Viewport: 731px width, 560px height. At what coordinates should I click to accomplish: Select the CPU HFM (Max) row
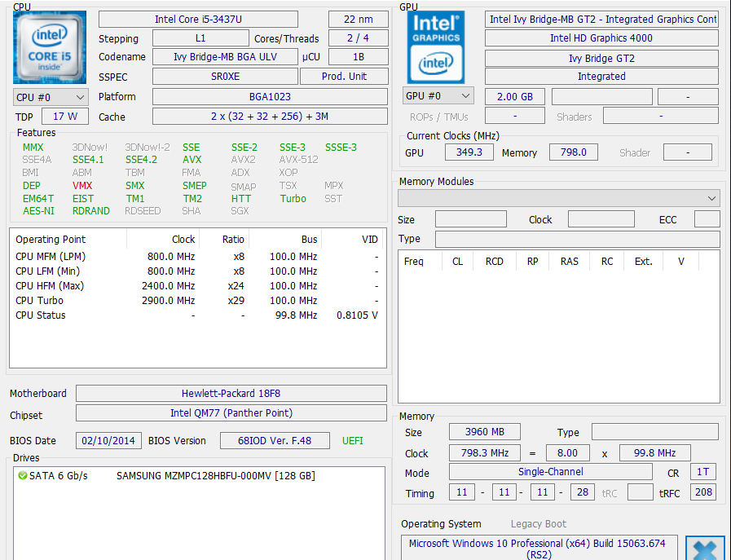pyautogui.click(x=198, y=286)
